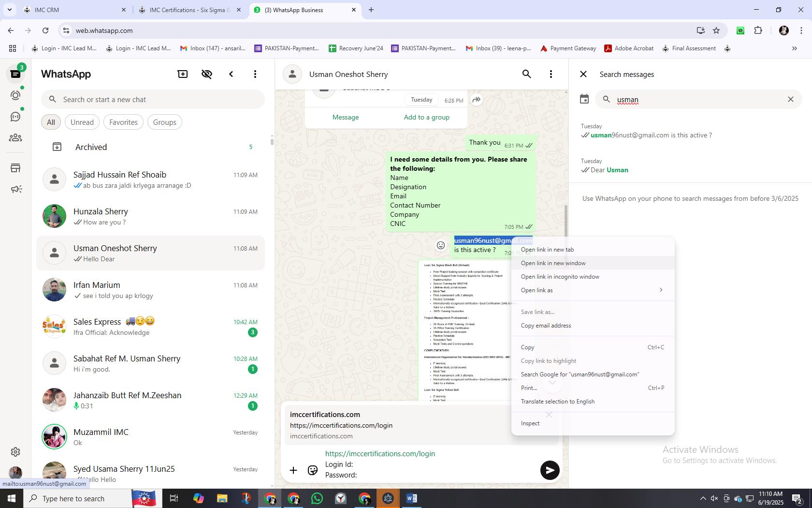Open the Advertise megaphone icon in sidebar
Image resolution: width=812 pixels, height=508 pixels.
click(x=15, y=189)
